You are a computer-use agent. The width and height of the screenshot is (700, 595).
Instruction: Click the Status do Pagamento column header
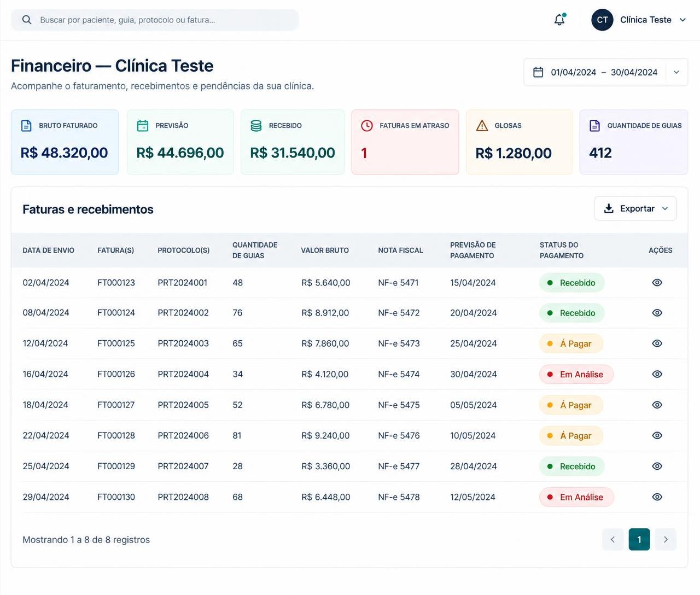click(562, 250)
